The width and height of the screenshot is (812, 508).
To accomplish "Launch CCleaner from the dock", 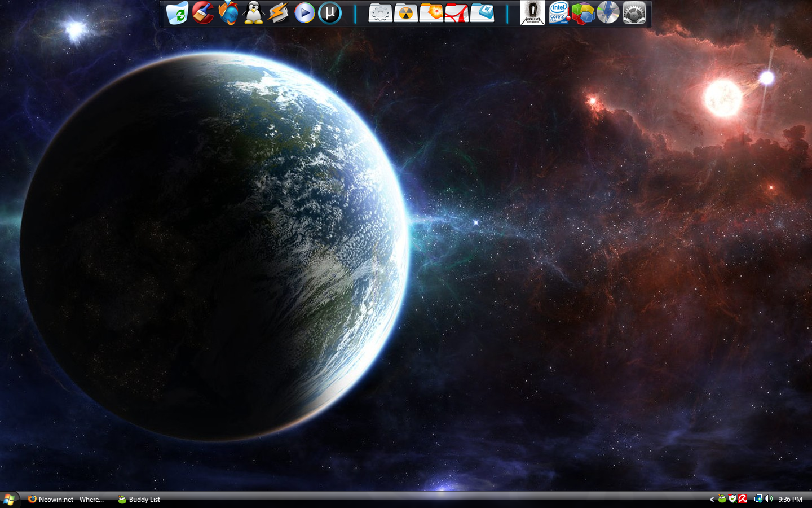I will pos(203,13).
